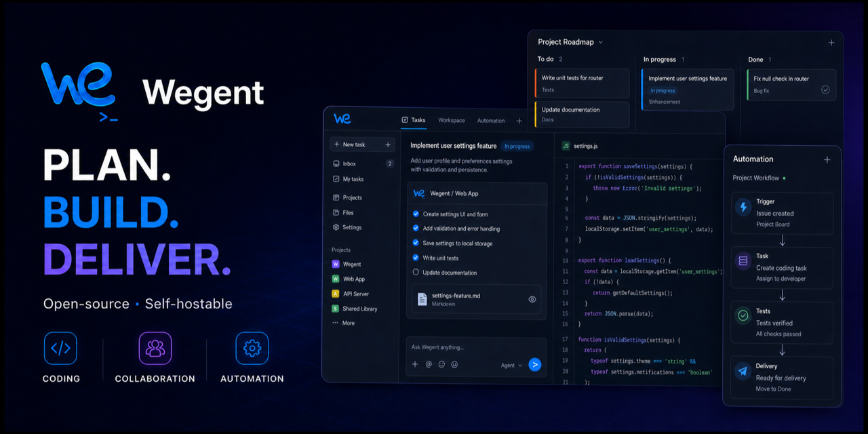This screenshot has height=434, width=868.
Task: Click the 'Enhancement' label on roadmap card
Action: 665,102
